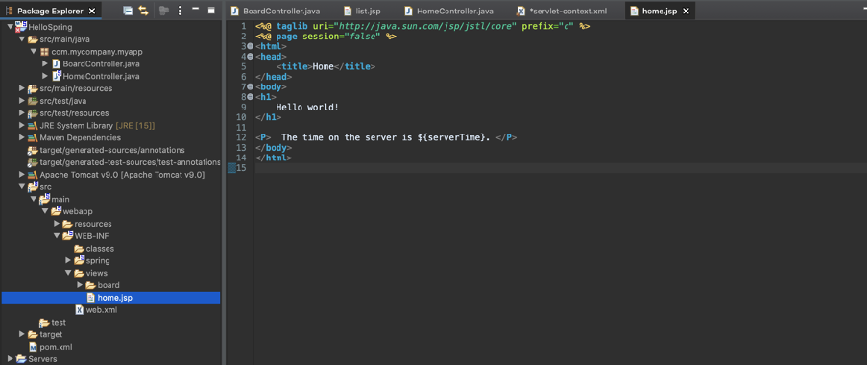Close the Package Explorer tab
868x365 pixels.
click(92, 12)
